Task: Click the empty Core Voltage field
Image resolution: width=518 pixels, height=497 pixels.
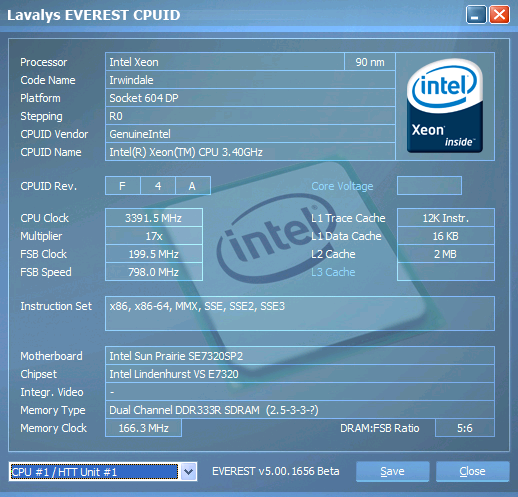Action: tap(429, 186)
